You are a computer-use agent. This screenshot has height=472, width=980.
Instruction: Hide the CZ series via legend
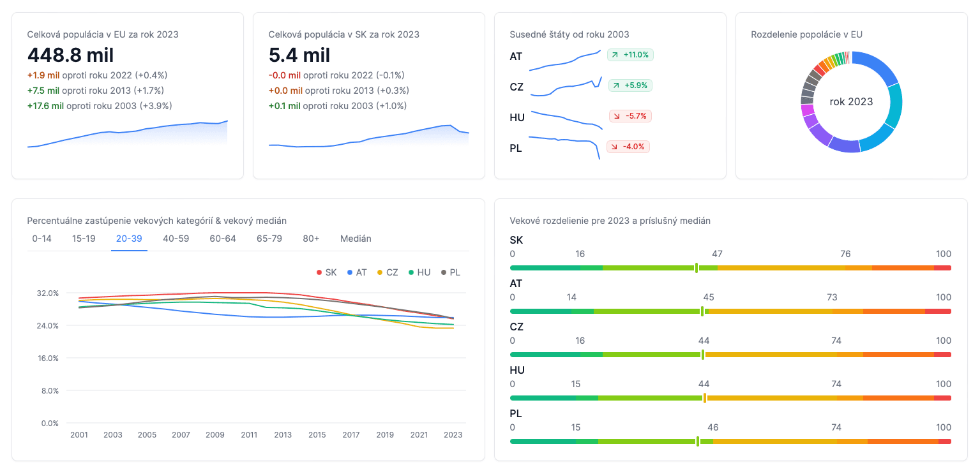(x=388, y=272)
